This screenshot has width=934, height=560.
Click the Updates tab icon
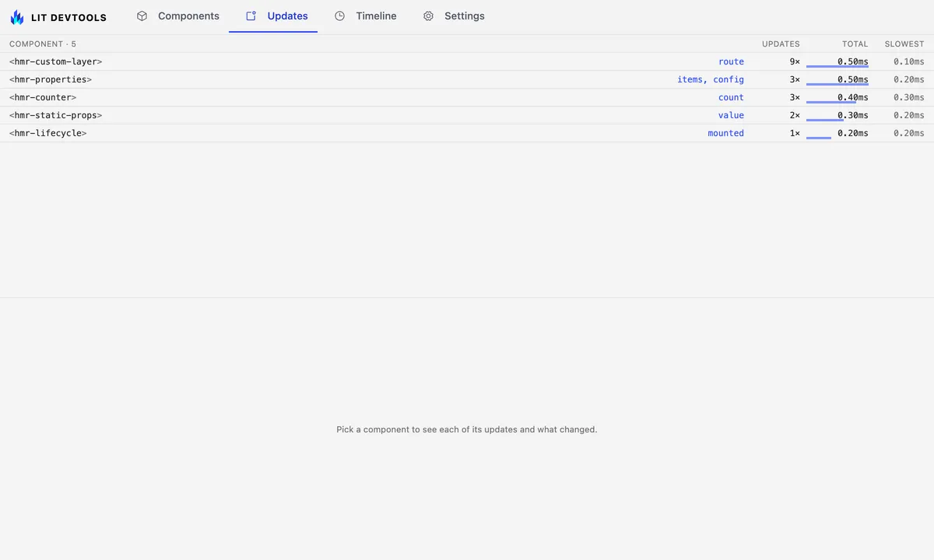(251, 16)
